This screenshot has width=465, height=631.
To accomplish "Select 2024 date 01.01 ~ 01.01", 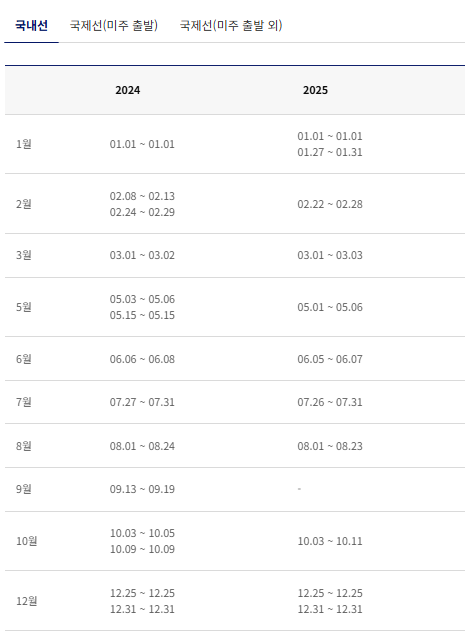I will (x=142, y=144).
